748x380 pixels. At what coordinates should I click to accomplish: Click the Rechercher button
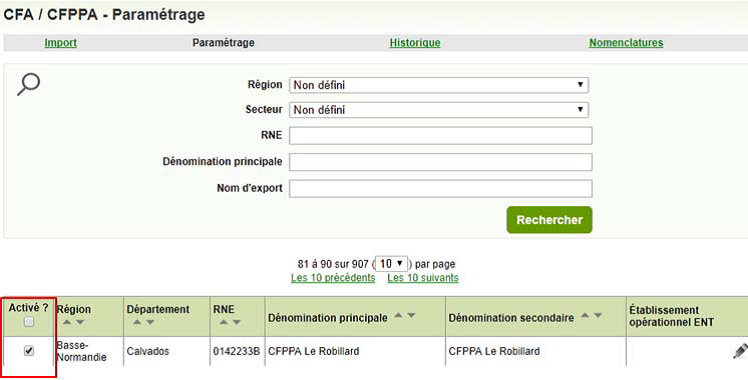pos(550,220)
